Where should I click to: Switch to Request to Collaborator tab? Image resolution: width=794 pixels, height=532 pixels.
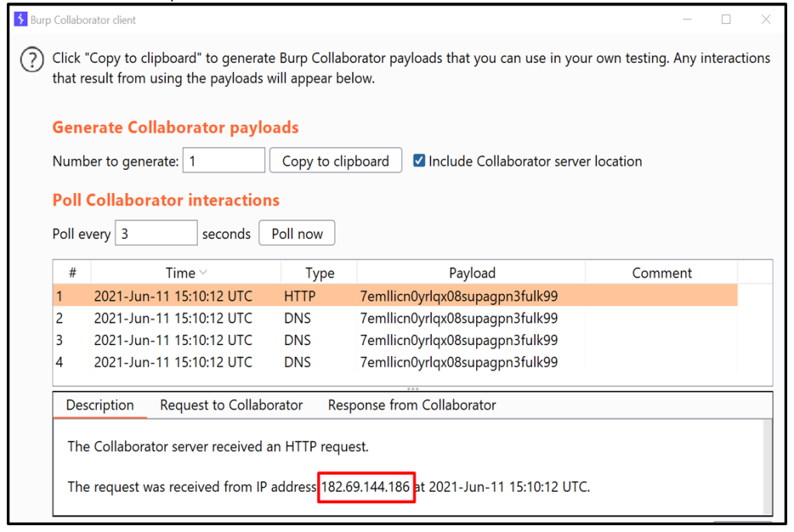pos(231,406)
